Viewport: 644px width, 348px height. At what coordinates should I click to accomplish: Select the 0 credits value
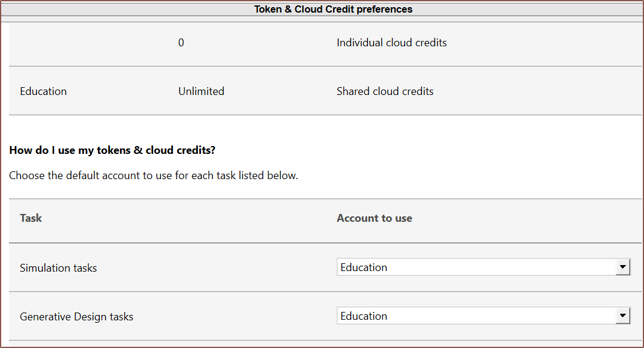tap(181, 43)
